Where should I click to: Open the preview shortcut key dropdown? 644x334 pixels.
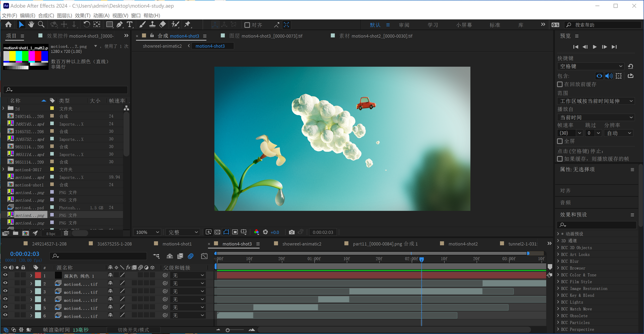coord(590,66)
